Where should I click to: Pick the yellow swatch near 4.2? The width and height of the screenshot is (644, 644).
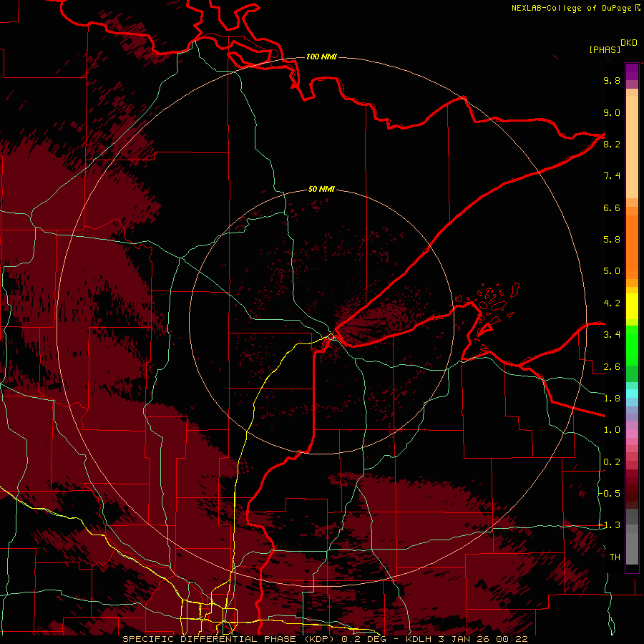(632, 306)
